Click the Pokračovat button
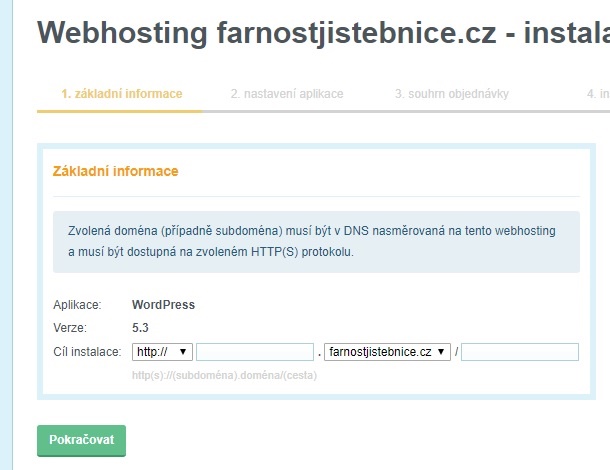Image resolution: width=610 pixels, height=470 pixels. pos(81,440)
